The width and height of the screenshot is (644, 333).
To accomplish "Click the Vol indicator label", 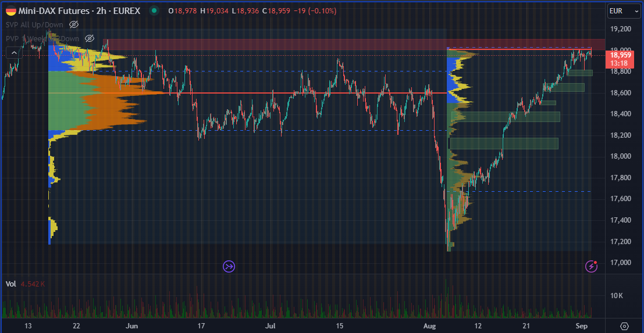I will [10, 284].
